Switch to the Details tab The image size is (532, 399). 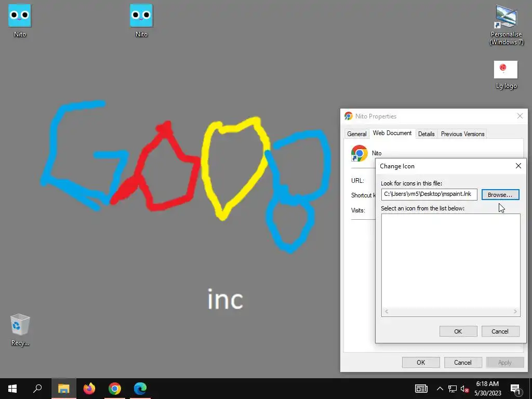(x=426, y=134)
